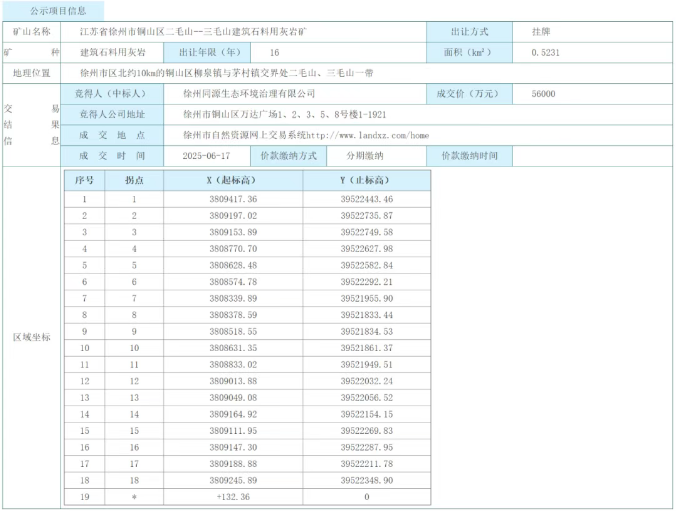Select the area value 0.5231

click(x=546, y=52)
